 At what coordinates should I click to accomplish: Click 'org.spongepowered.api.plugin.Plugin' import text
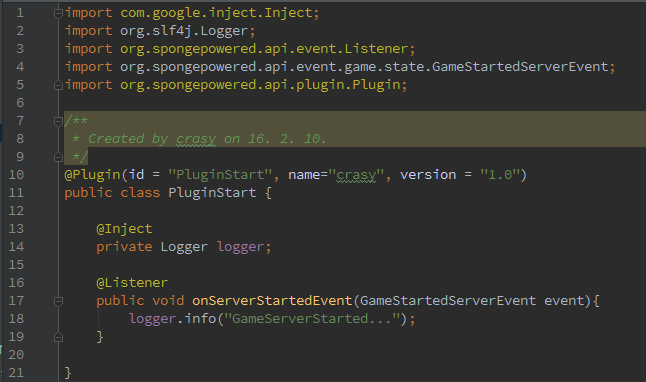(x=260, y=85)
